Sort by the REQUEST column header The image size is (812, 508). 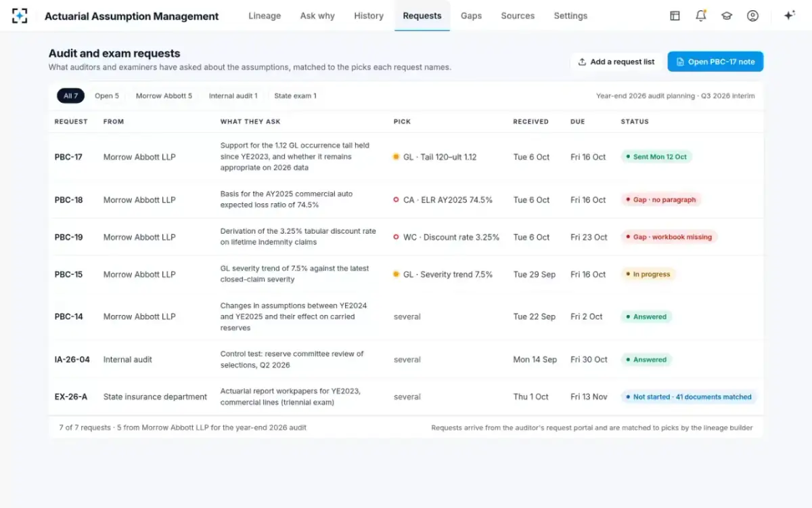[71, 121]
